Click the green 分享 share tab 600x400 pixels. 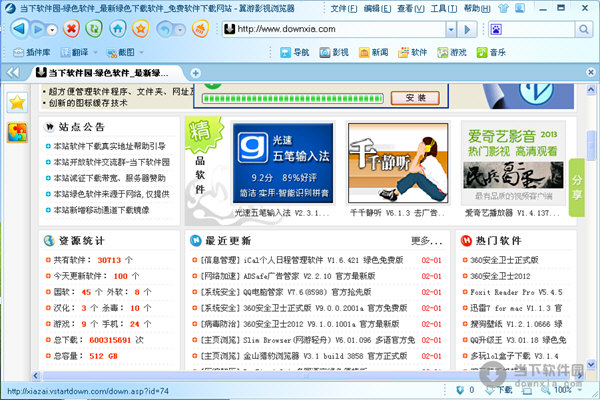(577, 188)
